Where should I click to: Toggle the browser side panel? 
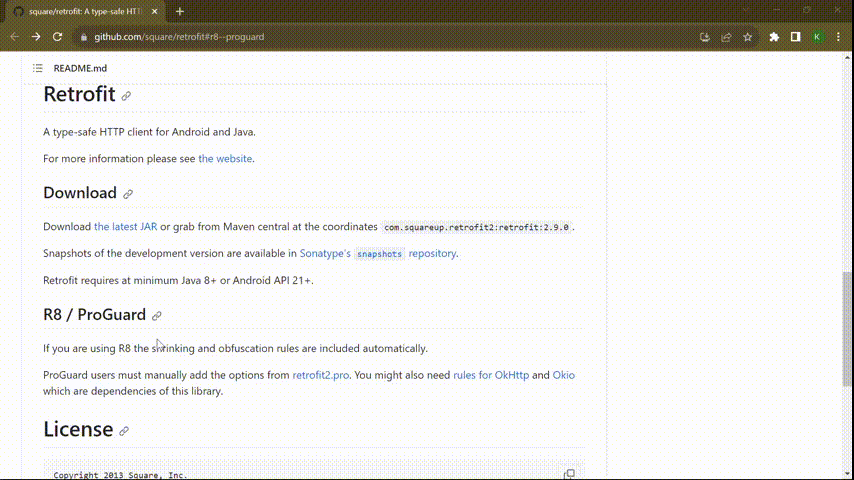796,37
